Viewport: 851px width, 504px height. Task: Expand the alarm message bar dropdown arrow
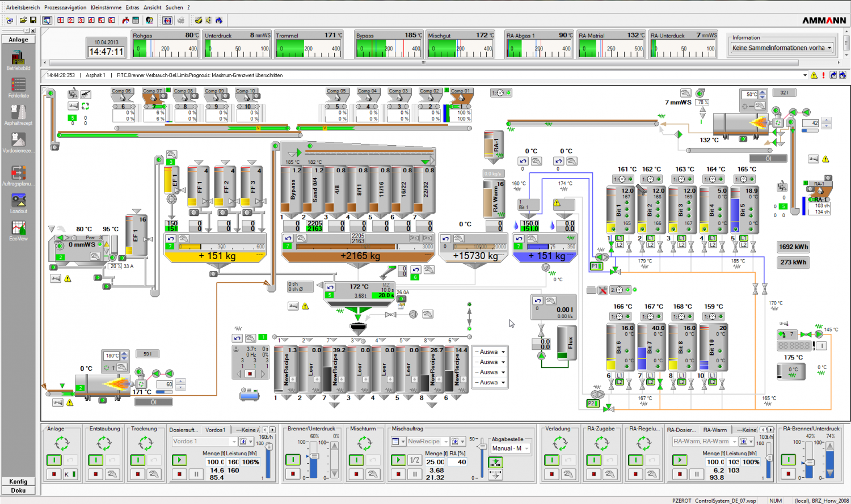[x=804, y=75]
